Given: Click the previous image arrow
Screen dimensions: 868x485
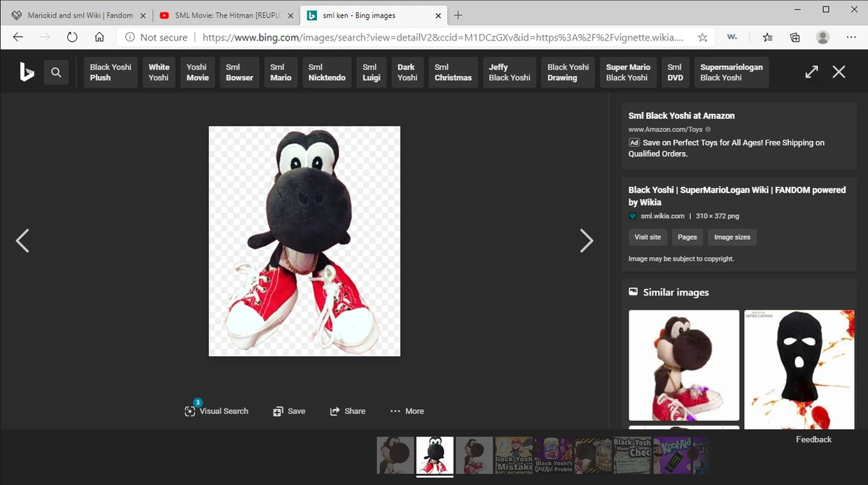Looking at the screenshot, I should 22,240.
